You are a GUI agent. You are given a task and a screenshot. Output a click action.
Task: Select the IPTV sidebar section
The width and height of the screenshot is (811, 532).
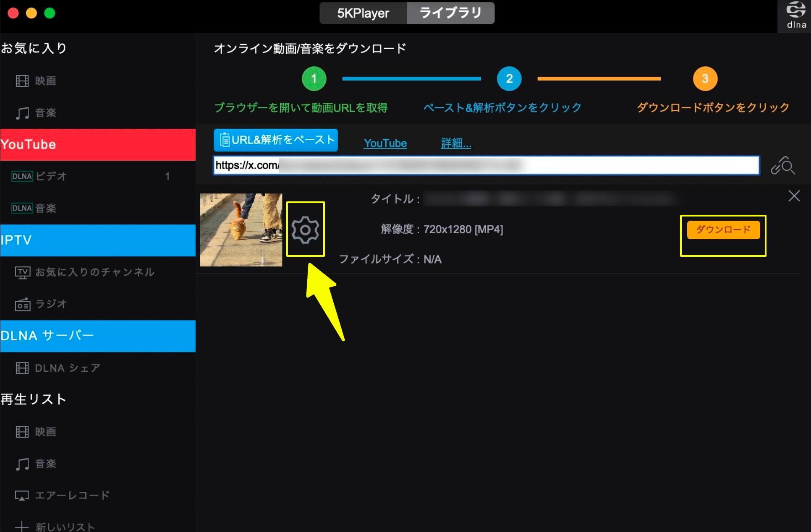pos(98,240)
